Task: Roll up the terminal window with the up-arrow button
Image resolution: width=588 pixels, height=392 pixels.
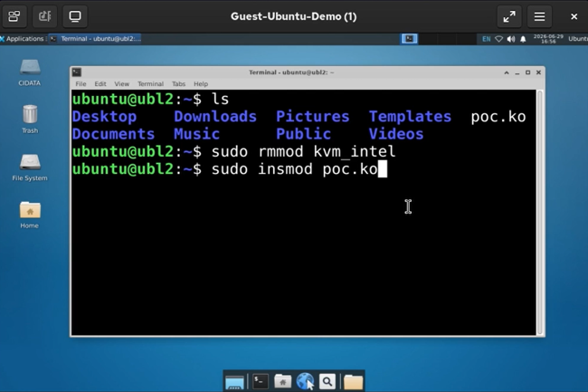Action: click(x=507, y=72)
